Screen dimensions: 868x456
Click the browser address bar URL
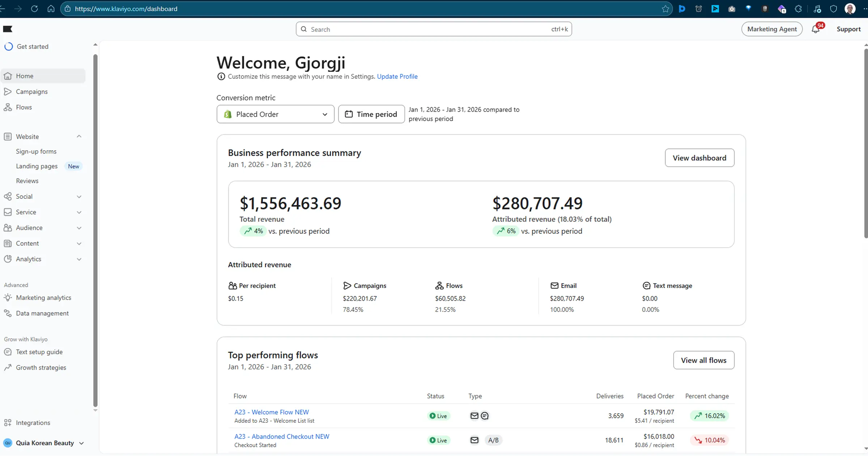point(126,9)
